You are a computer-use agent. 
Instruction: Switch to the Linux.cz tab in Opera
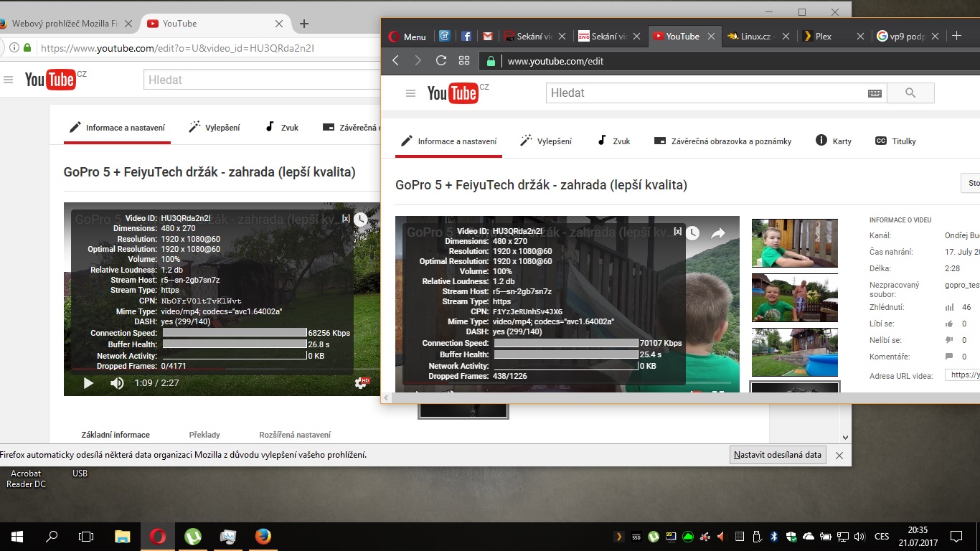pos(759,37)
